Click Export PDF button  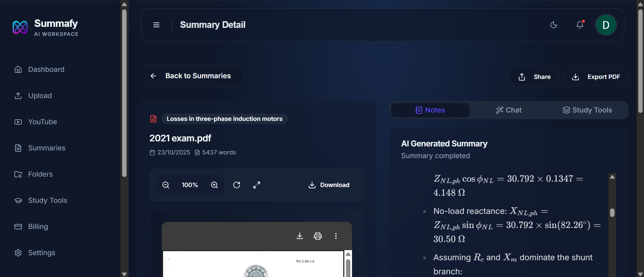coord(596,77)
